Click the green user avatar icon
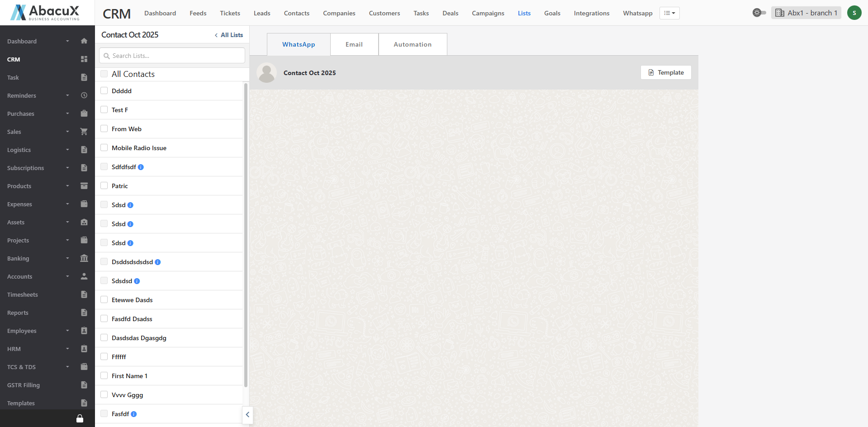Image resolution: width=868 pixels, height=427 pixels. pyautogui.click(x=854, y=13)
